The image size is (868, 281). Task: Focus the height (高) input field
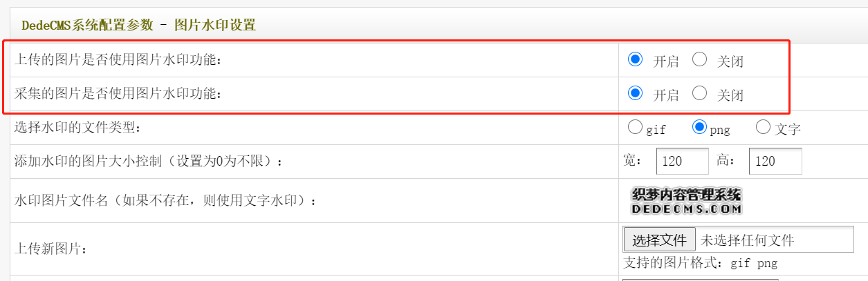point(775,161)
